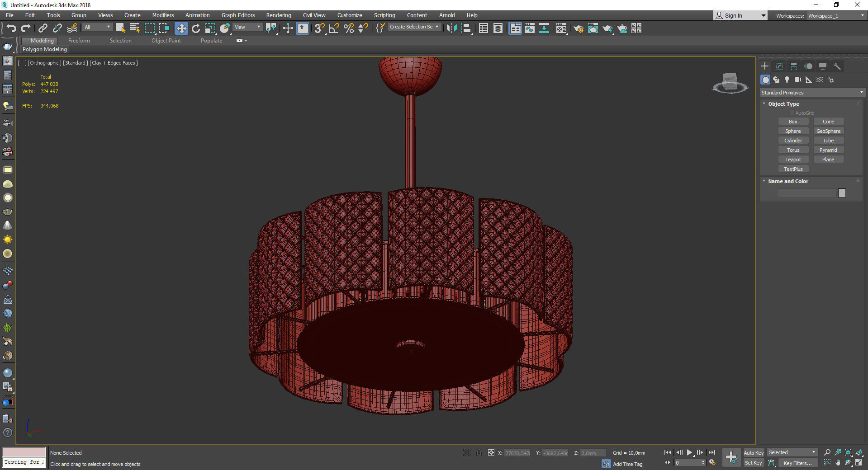The width and height of the screenshot is (868, 470).
Task: Click the Unlink Selection icon
Action: [57, 28]
